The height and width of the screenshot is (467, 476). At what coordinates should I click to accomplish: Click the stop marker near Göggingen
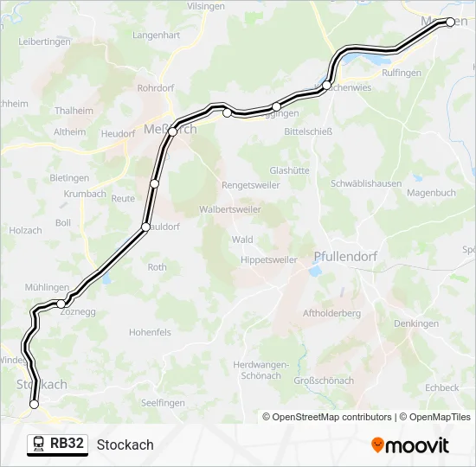(277, 107)
